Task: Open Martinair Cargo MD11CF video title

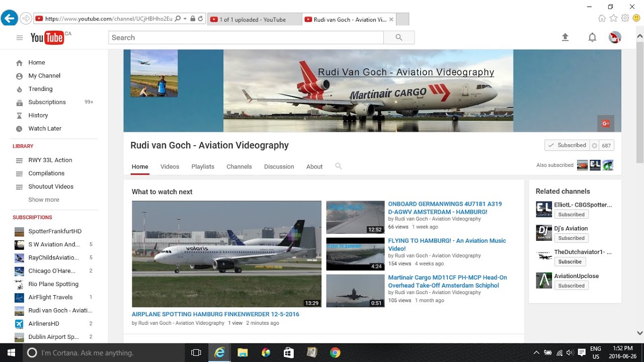Action: (447, 282)
